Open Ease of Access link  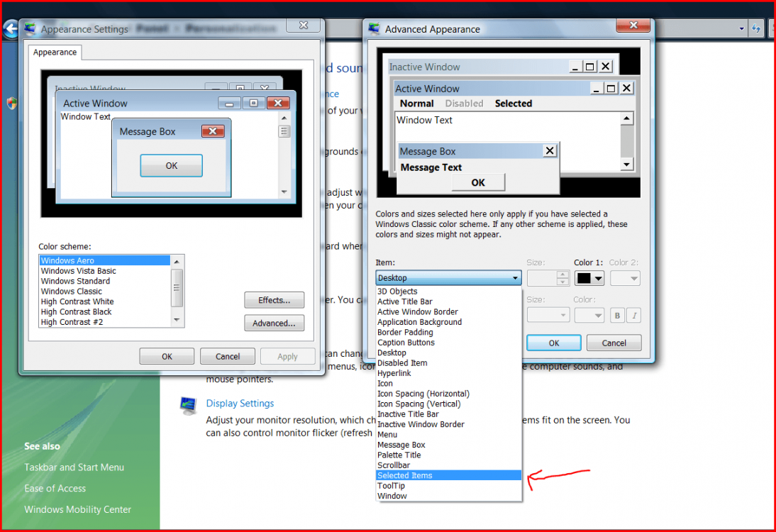55,489
